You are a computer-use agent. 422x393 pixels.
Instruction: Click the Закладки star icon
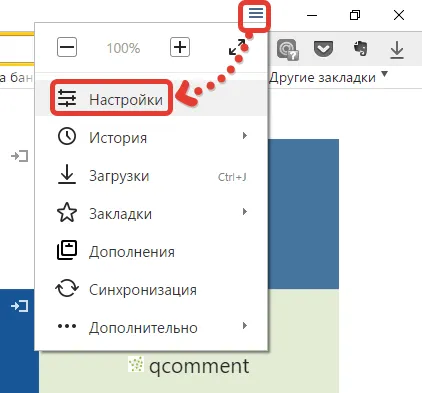pos(67,212)
